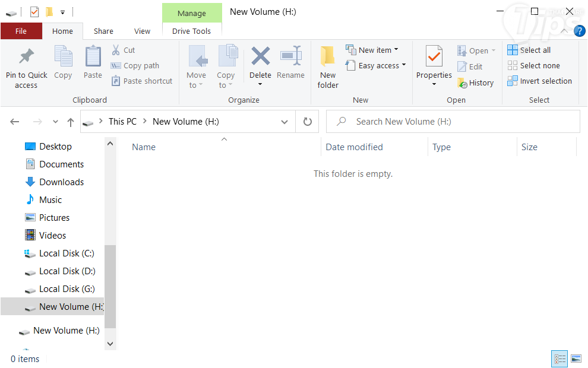Screen dimensions: 588x368
Task: Sort by the Name column
Action: point(144,147)
